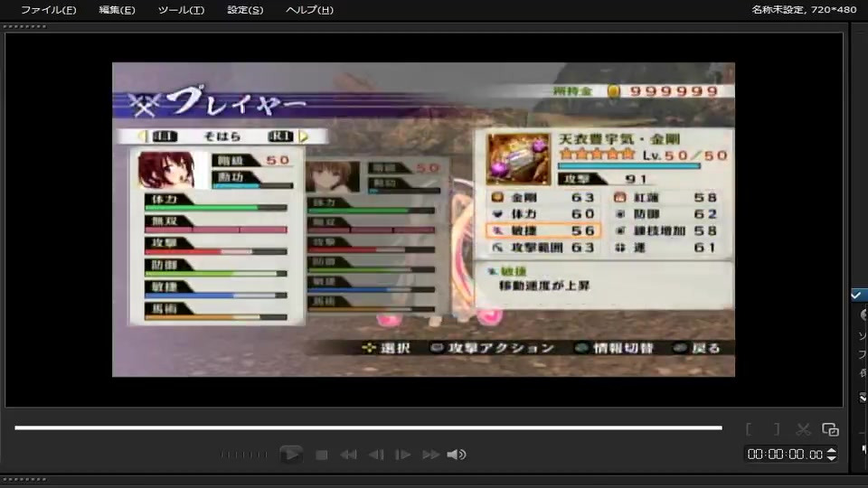The height and width of the screenshot is (488, 868).
Task: Click the プレイヤー heading in the preview
Action: tap(236, 103)
